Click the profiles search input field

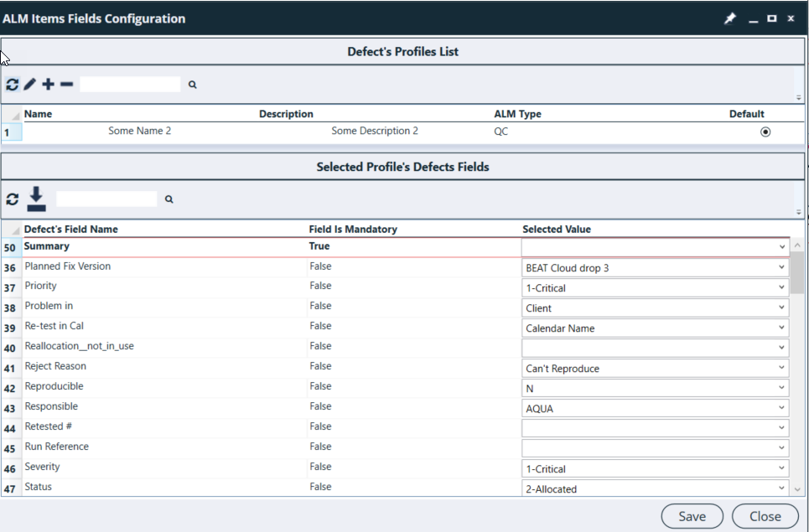click(x=130, y=85)
